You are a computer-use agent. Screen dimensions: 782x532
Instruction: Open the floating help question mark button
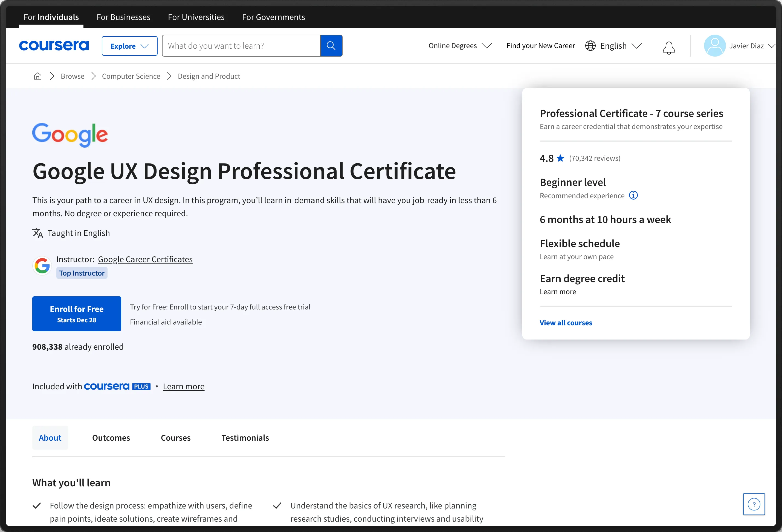(754, 504)
